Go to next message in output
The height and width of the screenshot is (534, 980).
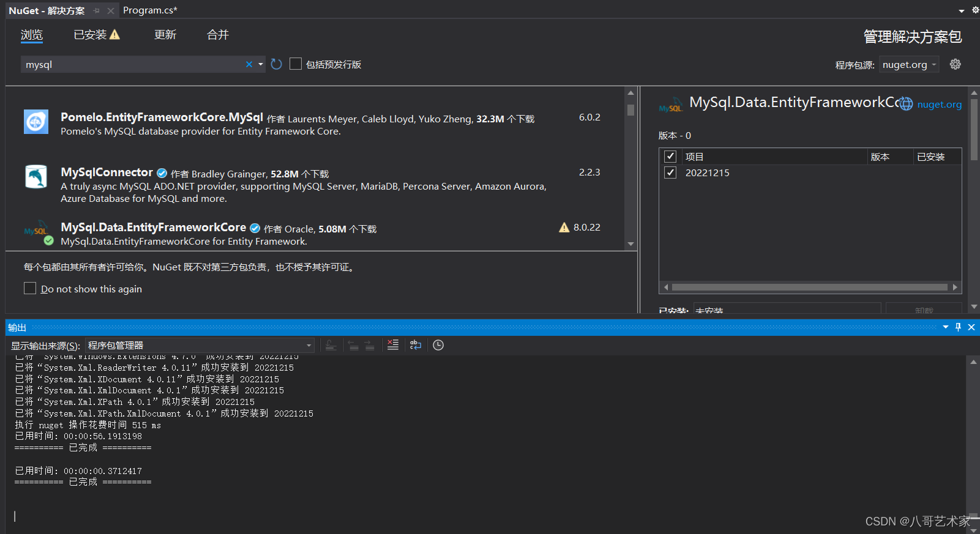370,345
